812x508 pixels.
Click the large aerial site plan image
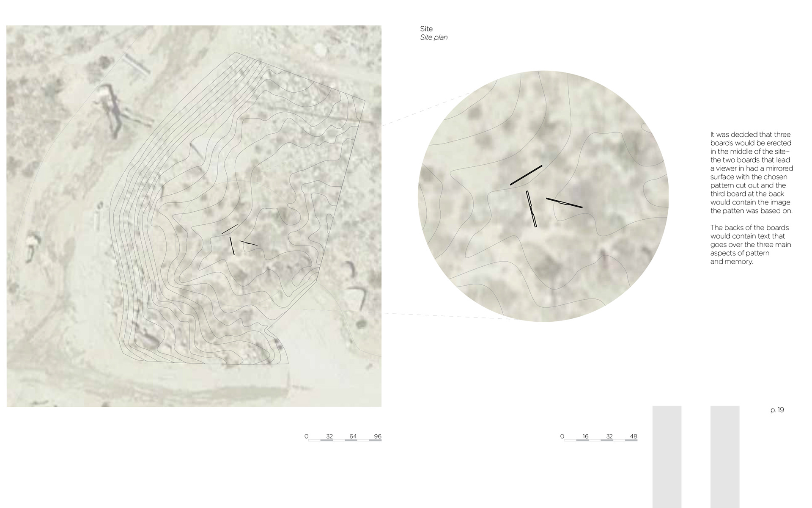[194, 216]
